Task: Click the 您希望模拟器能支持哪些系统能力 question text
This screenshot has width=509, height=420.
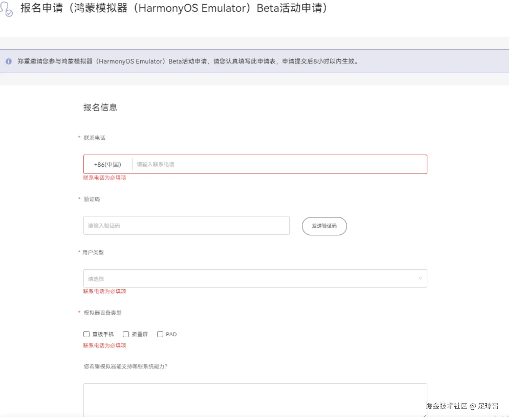Action: (126, 366)
